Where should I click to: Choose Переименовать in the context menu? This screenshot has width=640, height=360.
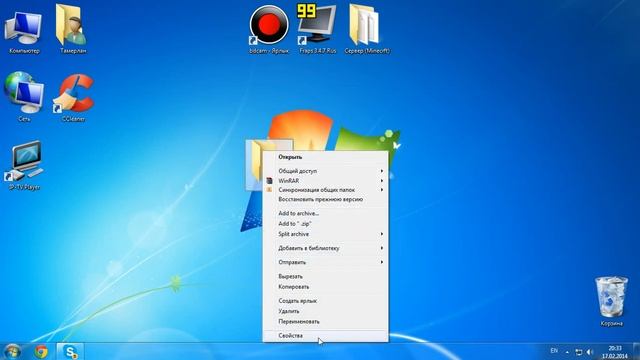[x=325, y=321]
